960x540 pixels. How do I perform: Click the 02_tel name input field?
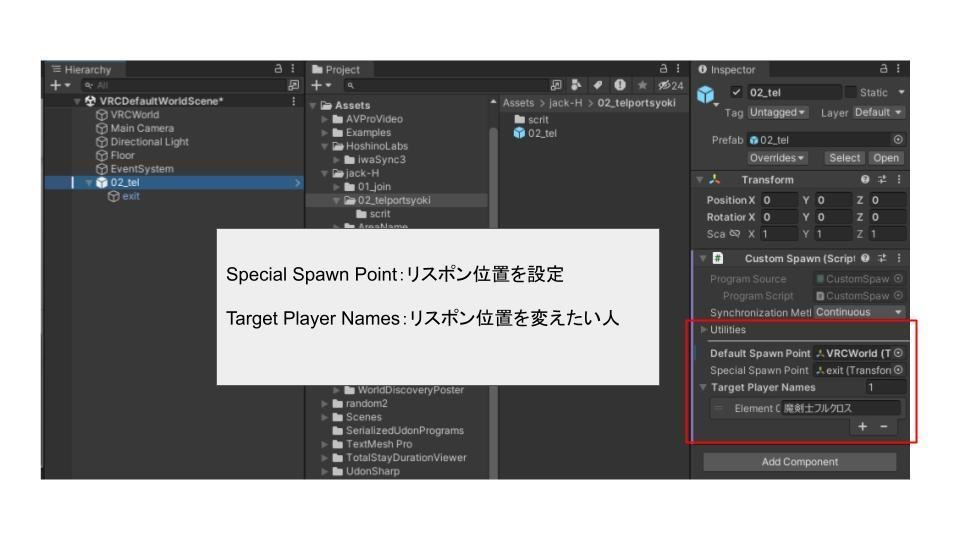(793, 92)
